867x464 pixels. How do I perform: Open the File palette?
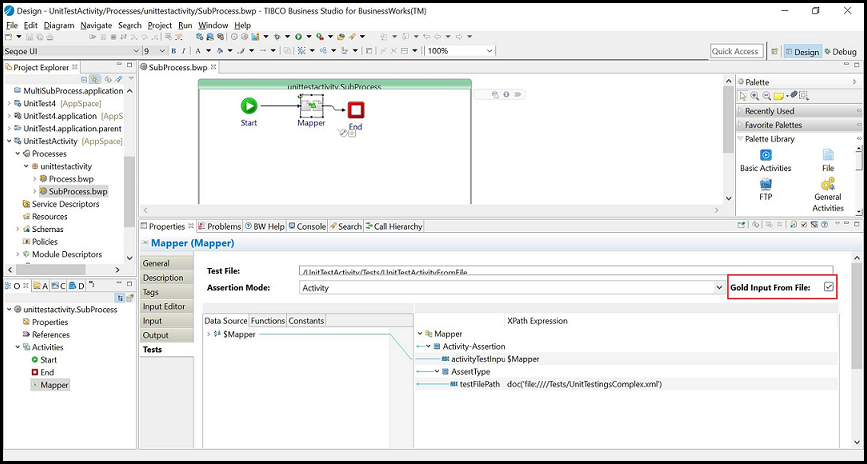[x=828, y=161]
